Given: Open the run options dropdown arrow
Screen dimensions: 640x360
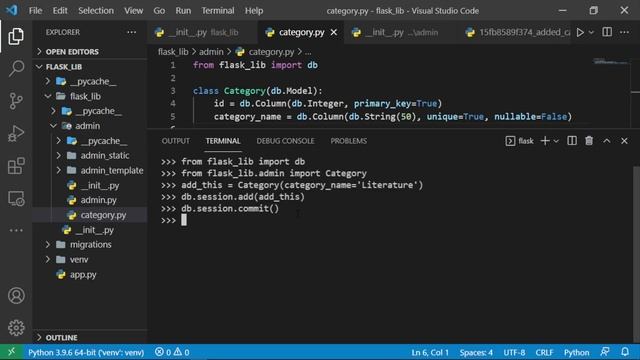Looking at the screenshot, I should click(x=591, y=32).
